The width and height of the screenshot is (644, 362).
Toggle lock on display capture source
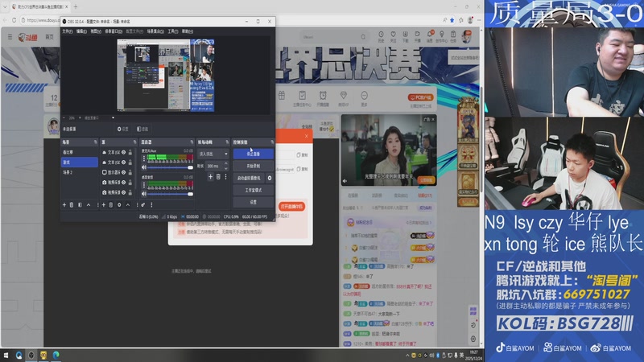point(130,172)
